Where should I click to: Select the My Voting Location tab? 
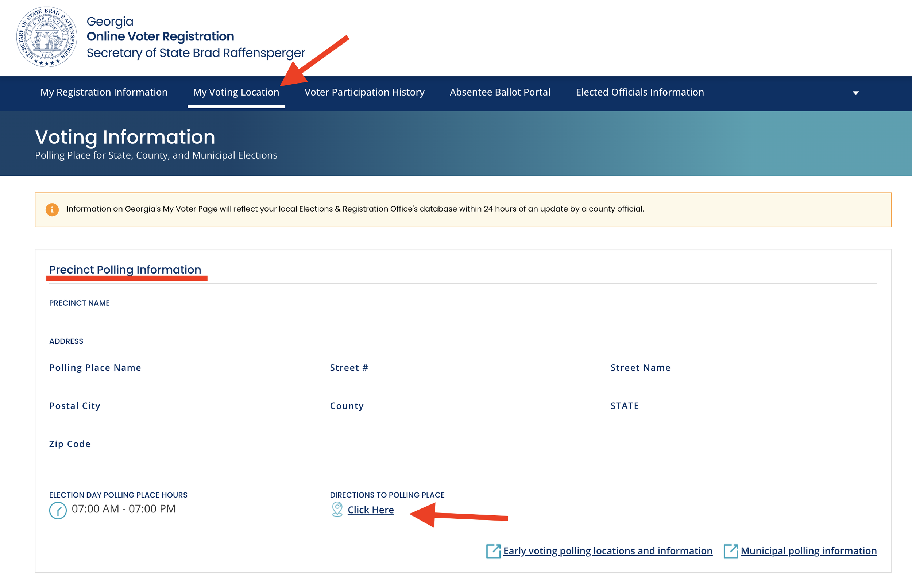(x=236, y=92)
